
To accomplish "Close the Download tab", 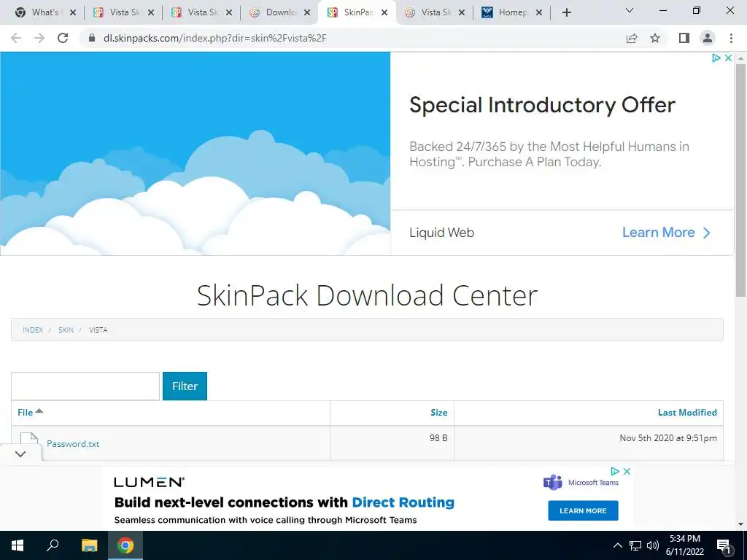I will pyautogui.click(x=307, y=13).
